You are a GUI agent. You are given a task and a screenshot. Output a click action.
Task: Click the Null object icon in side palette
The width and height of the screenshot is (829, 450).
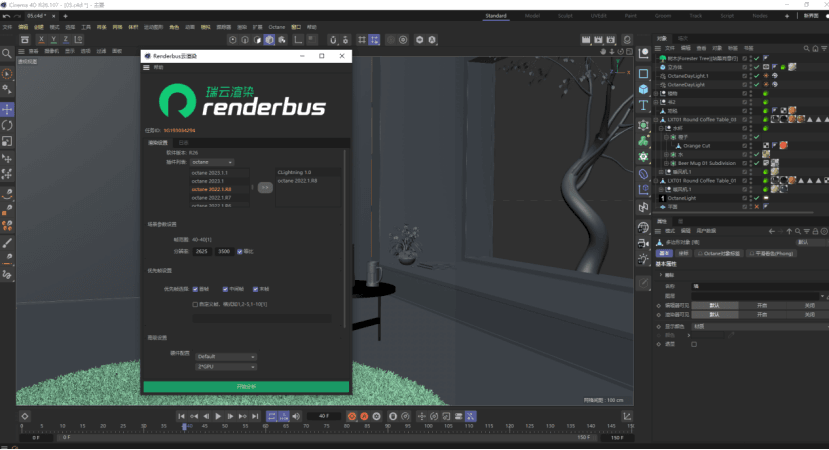[643, 53]
